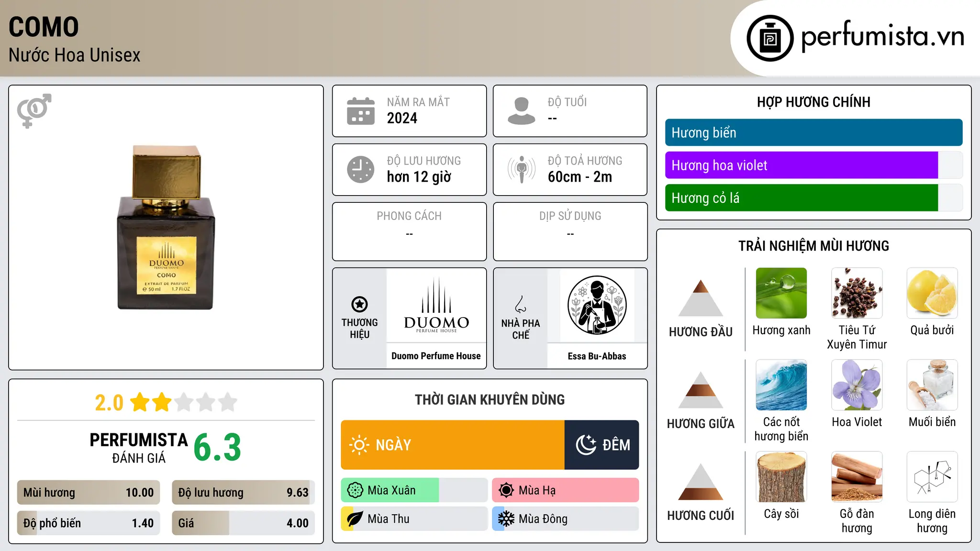Click the Trải nghiệm mùi hương heading

[x=813, y=246]
